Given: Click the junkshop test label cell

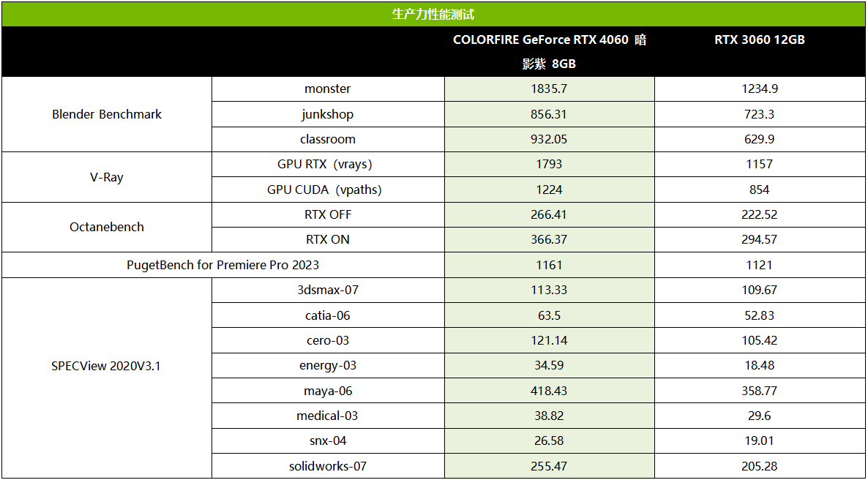Looking at the screenshot, I should [x=328, y=114].
